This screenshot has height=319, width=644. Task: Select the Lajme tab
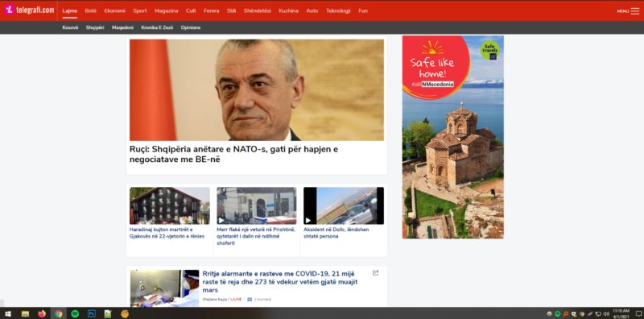[70, 10]
